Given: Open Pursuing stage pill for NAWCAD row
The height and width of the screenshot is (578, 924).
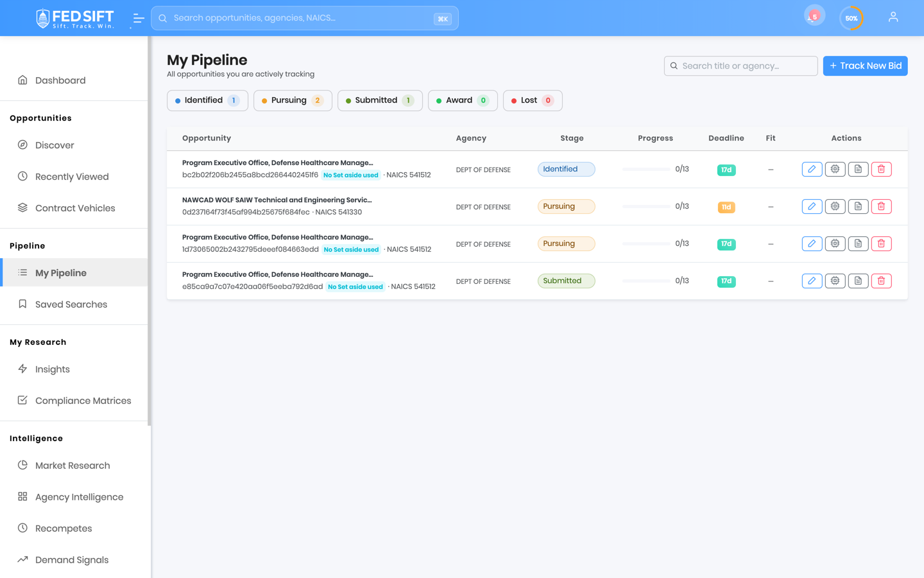Looking at the screenshot, I should [567, 207].
